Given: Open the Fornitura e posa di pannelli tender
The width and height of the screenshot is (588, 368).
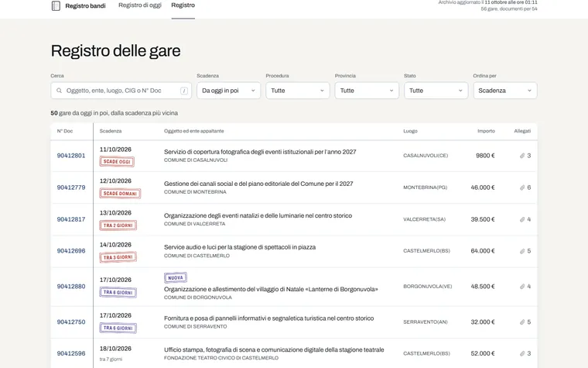Looking at the screenshot, I should point(269,318).
